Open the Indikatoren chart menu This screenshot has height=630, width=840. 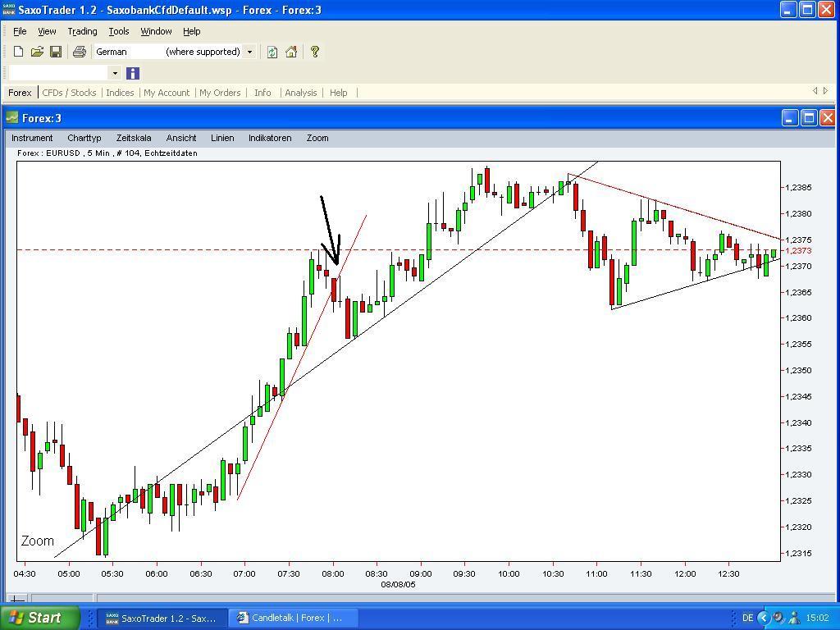(x=270, y=138)
